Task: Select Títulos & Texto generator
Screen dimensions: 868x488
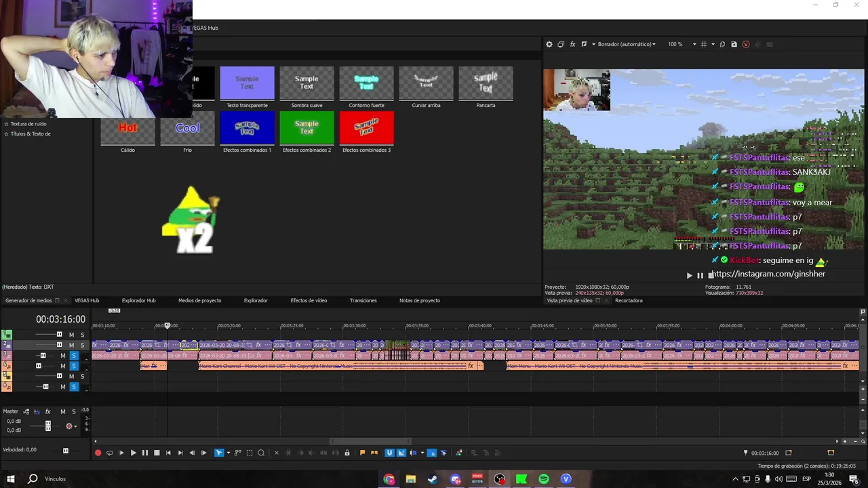Action: (x=31, y=134)
